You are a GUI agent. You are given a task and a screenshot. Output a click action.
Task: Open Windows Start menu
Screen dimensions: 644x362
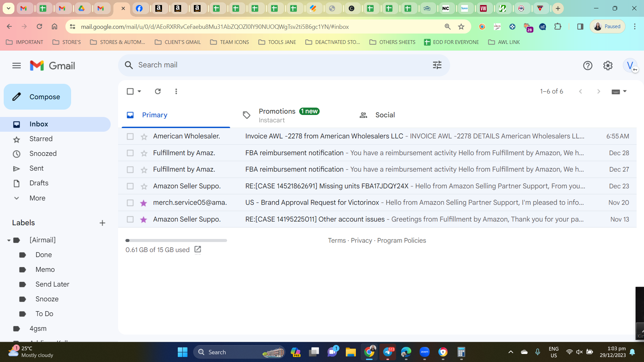coord(182,352)
